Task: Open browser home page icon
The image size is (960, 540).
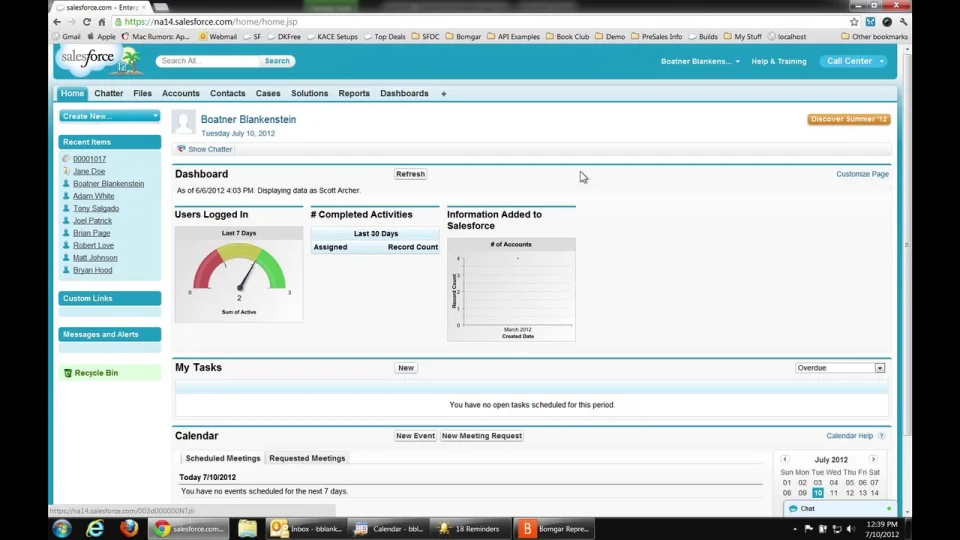Action: (x=102, y=21)
